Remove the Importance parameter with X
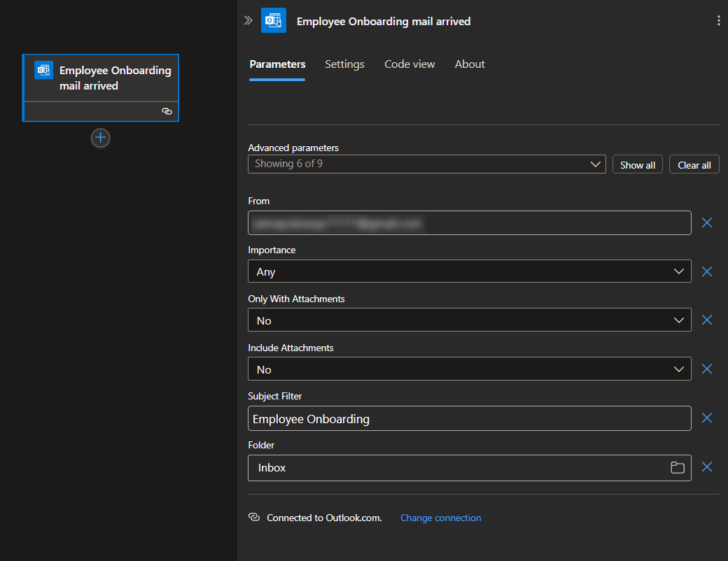 coord(707,271)
